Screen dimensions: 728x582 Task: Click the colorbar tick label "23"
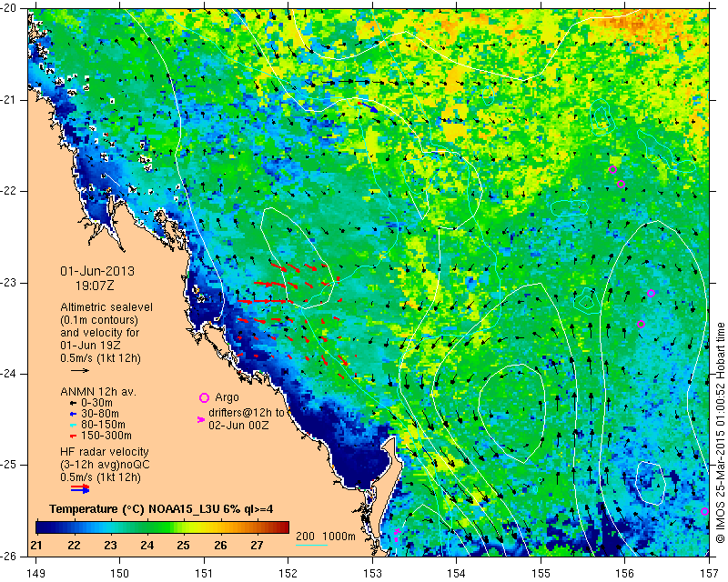[110, 545]
